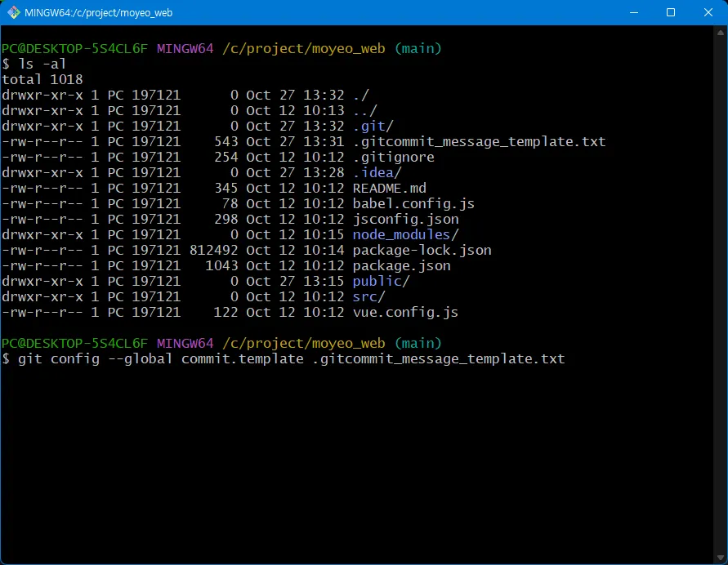Viewport: 728px width, 565px height.
Task: Click the package-lock.json file name
Action: click(422, 250)
